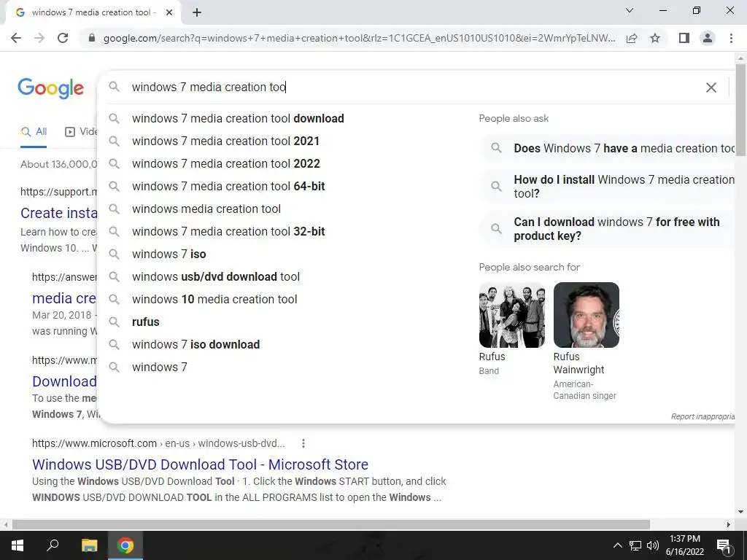The height and width of the screenshot is (560, 747).
Task: Select 'windows media creation tool' suggestion
Action: pyautogui.click(x=206, y=209)
